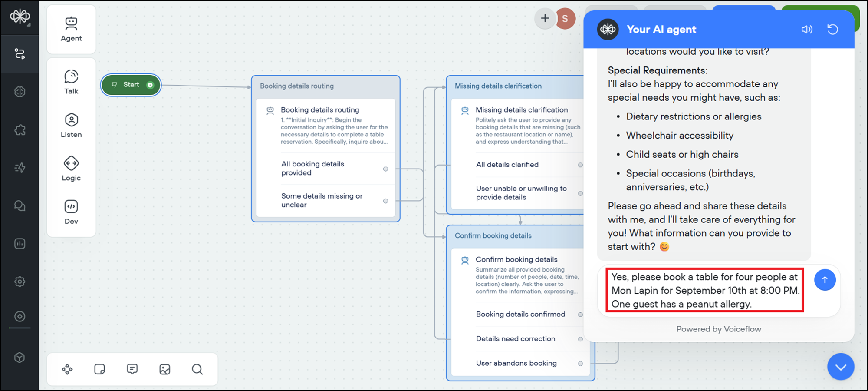Add a sticky note to canvas
868x391 pixels.
pos(99,369)
